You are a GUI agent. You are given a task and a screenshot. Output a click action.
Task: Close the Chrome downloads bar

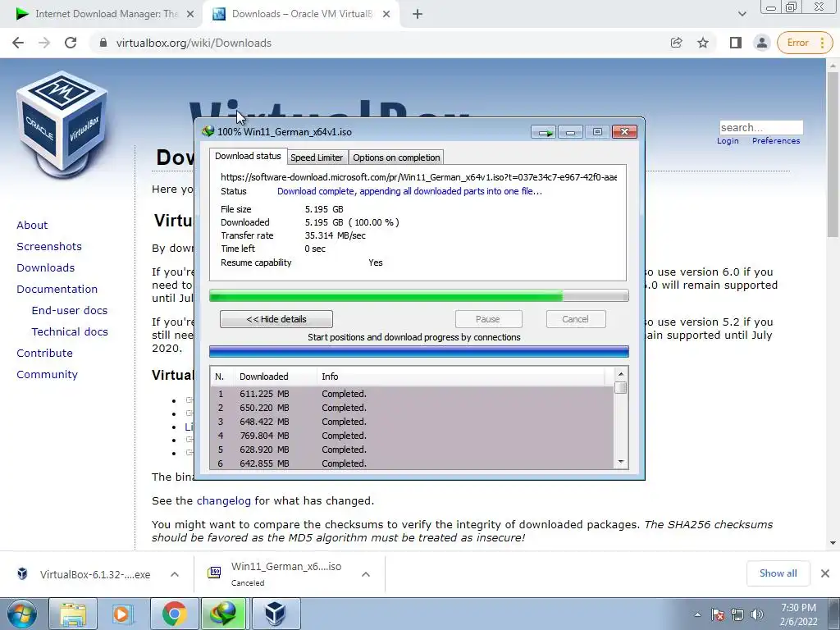(825, 573)
